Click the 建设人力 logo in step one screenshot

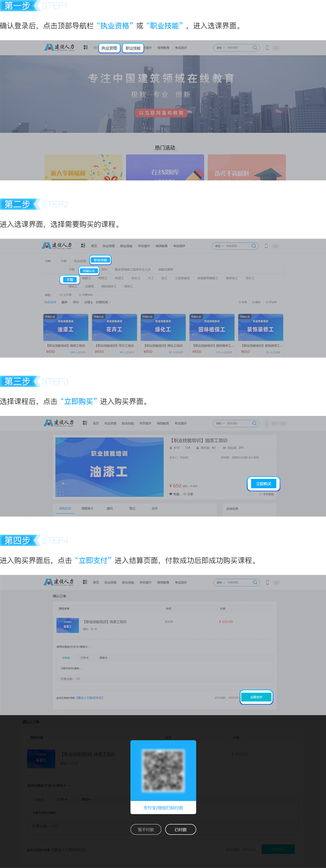[x=59, y=47]
